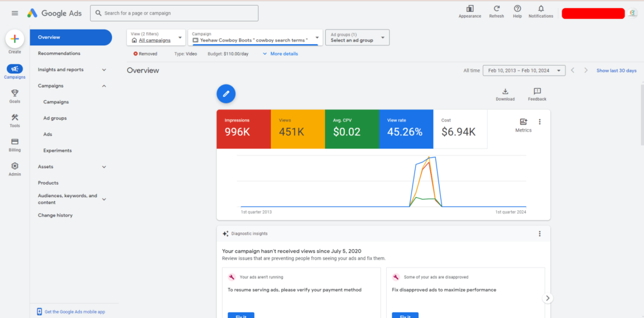Open the Products page
This screenshot has height=318, width=644.
click(x=48, y=183)
